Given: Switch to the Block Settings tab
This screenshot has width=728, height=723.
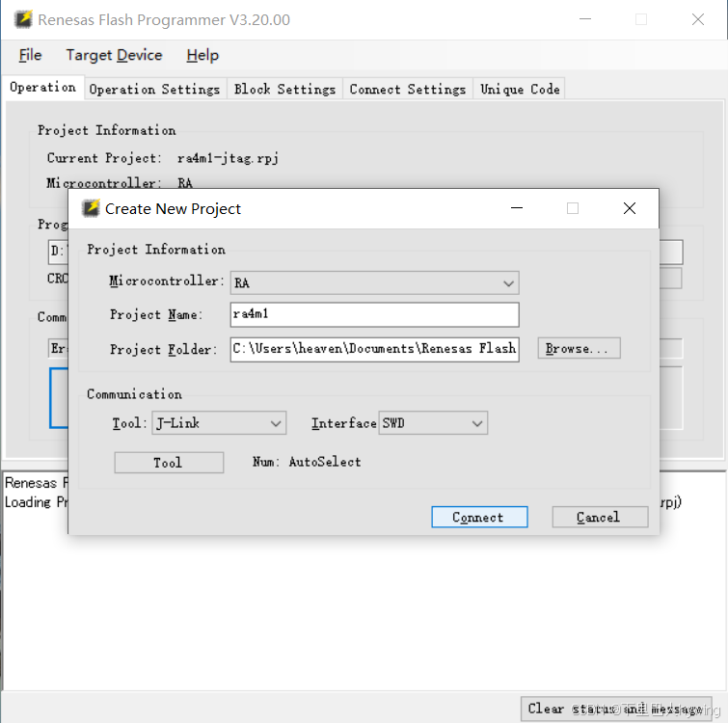Looking at the screenshot, I should [x=284, y=89].
